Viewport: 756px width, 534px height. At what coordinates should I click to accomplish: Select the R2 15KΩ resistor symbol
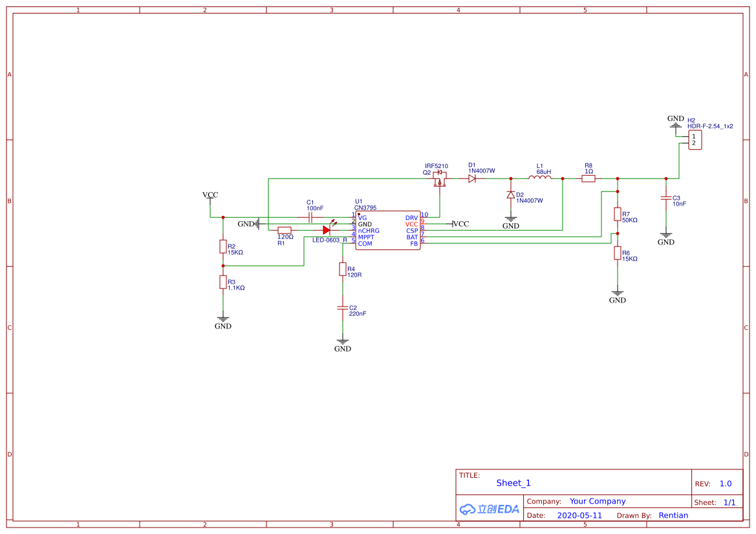pyautogui.click(x=222, y=246)
